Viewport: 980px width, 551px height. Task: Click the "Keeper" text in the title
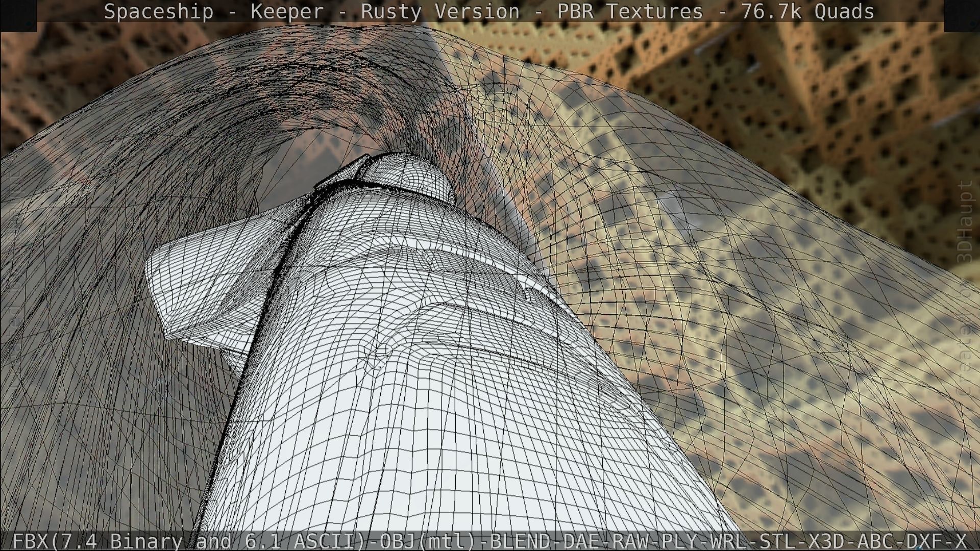(x=287, y=11)
